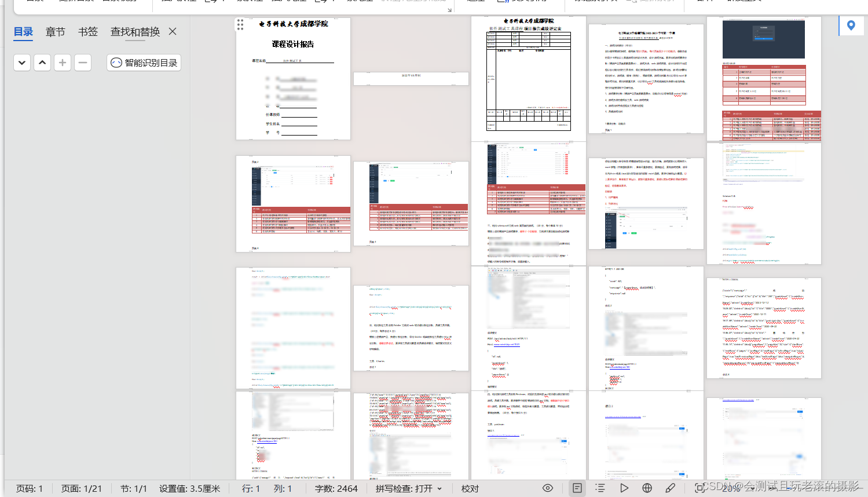Select the cover page thumbnail titled 课程设计报告
Viewport: 868px width, 497px height.
click(293, 79)
